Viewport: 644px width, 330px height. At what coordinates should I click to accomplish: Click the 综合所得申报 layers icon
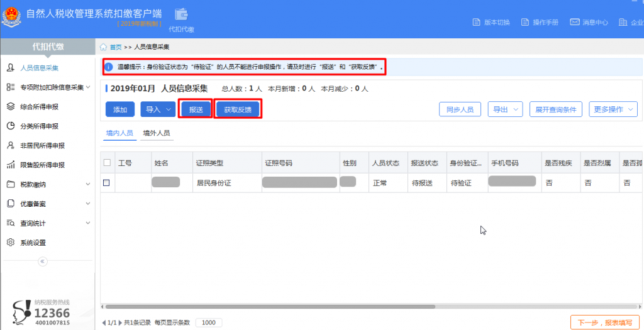11,106
